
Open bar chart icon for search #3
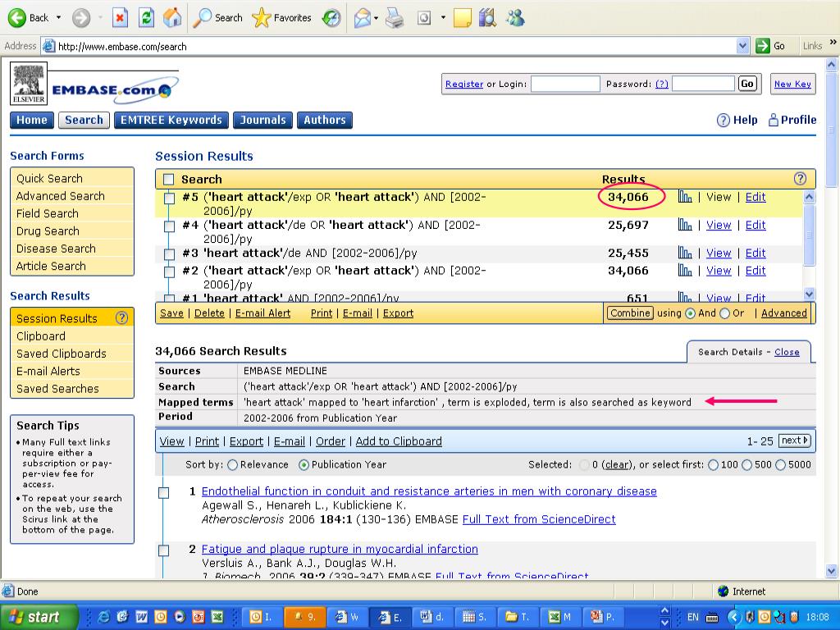pos(685,253)
